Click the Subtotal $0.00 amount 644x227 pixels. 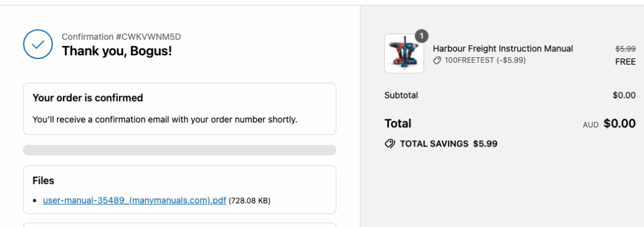[624, 95]
